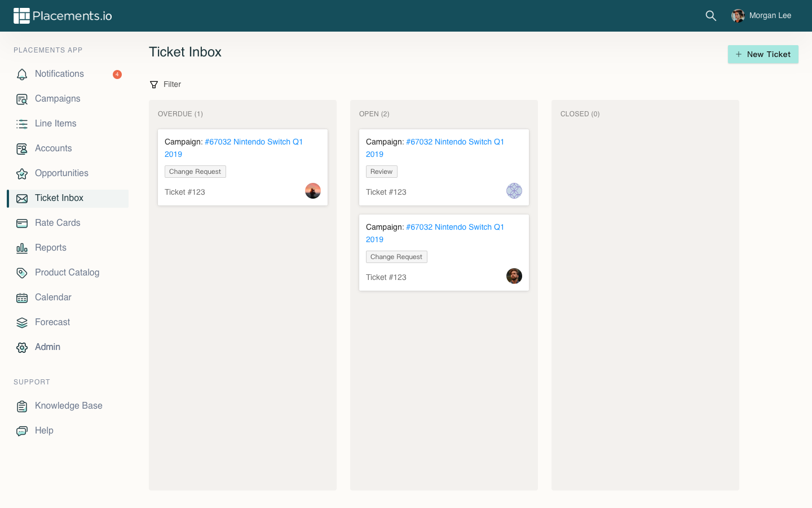812x508 pixels.
Task: Open Knowledge Base in the Support section
Action: tap(68, 406)
